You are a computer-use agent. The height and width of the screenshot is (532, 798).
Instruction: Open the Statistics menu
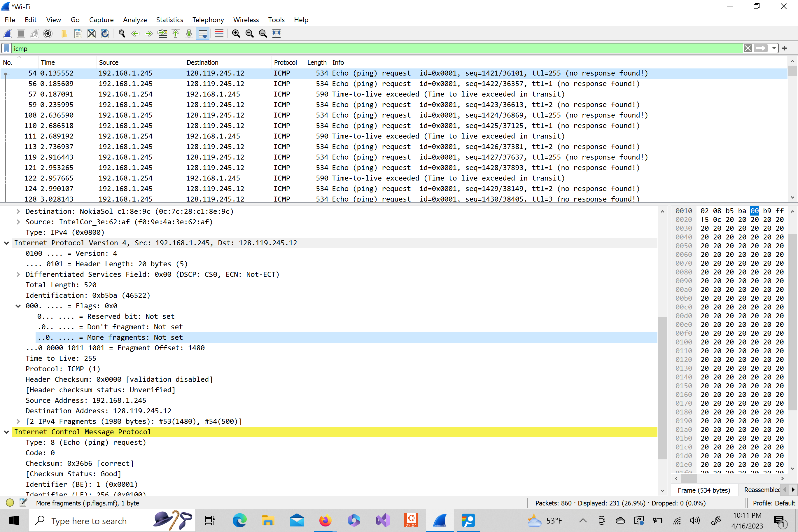(x=169, y=20)
